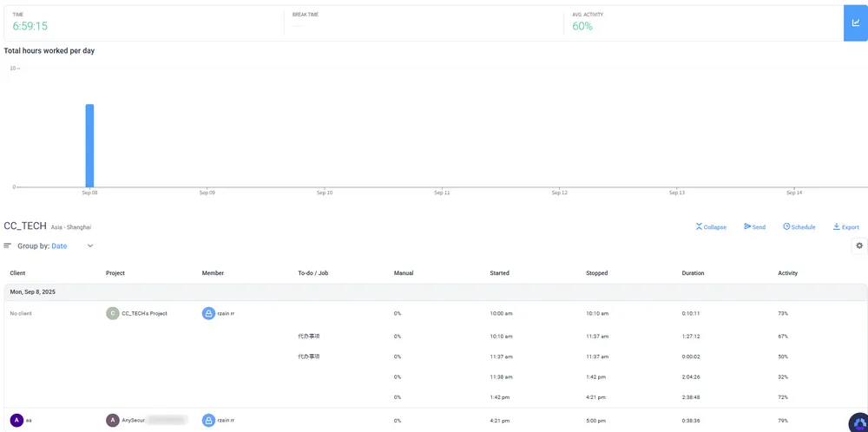The width and height of the screenshot is (868, 432).
Task: Click the CC_TECH's Project avatar icon
Action: (113, 314)
